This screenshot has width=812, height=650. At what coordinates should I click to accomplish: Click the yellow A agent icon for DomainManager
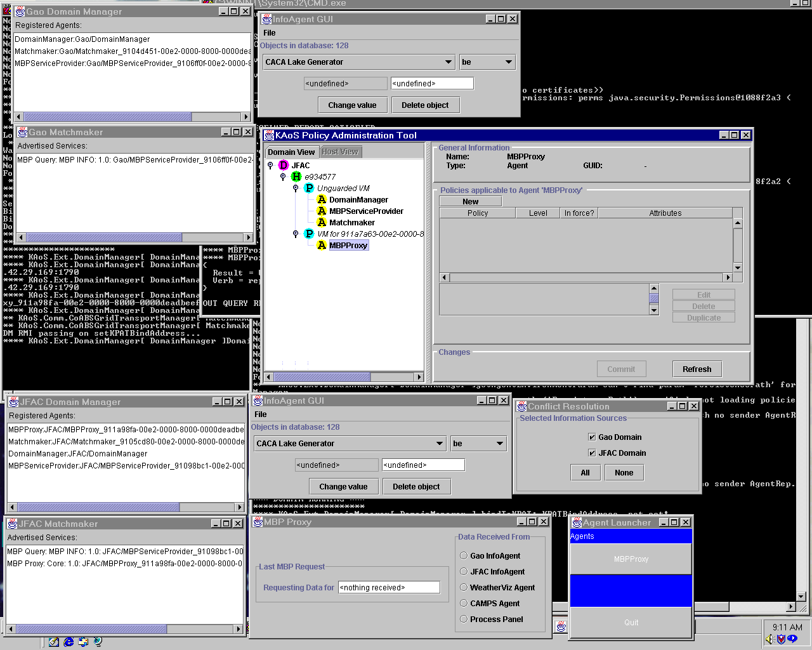point(322,200)
